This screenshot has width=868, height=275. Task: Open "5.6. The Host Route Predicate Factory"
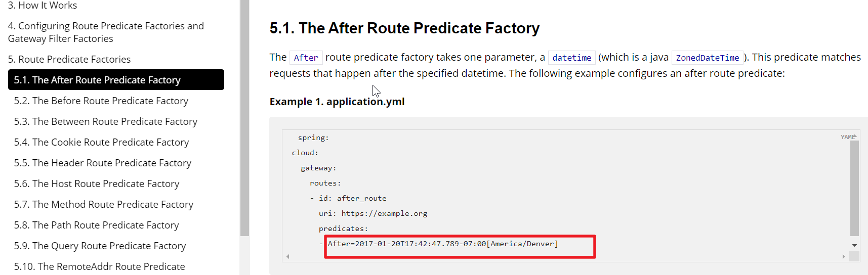(x=97, y=184)
